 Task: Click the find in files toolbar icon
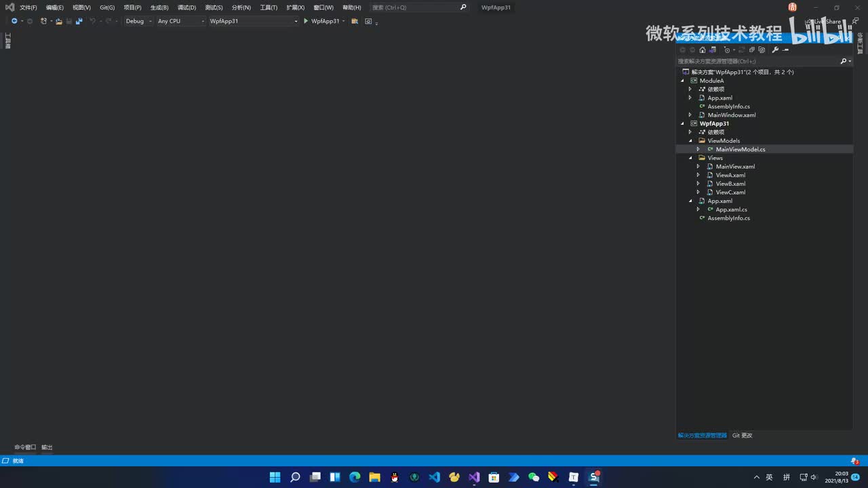pos(355,21)
